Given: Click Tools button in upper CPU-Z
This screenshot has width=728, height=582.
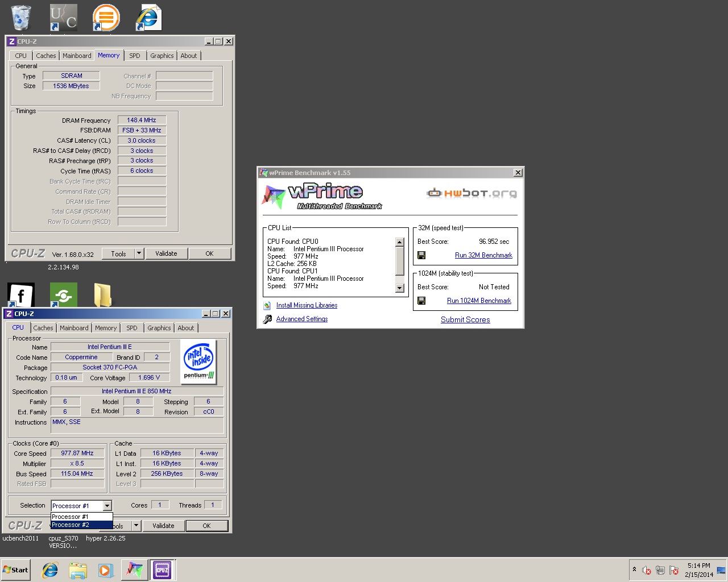Looking at the screenshot, I should pos(118,253).
